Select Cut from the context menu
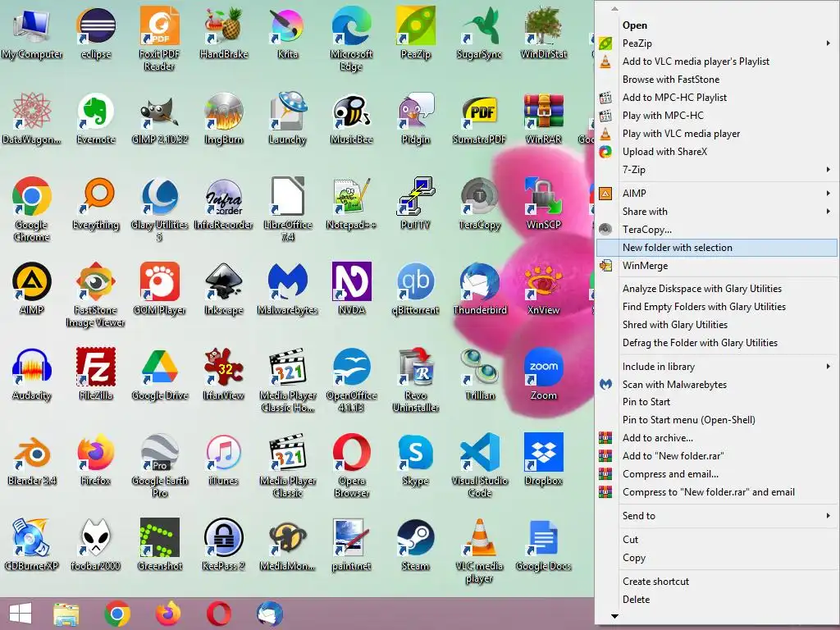Screen dimensions: 840x630 pyautogui.click(x=717, y=540)
